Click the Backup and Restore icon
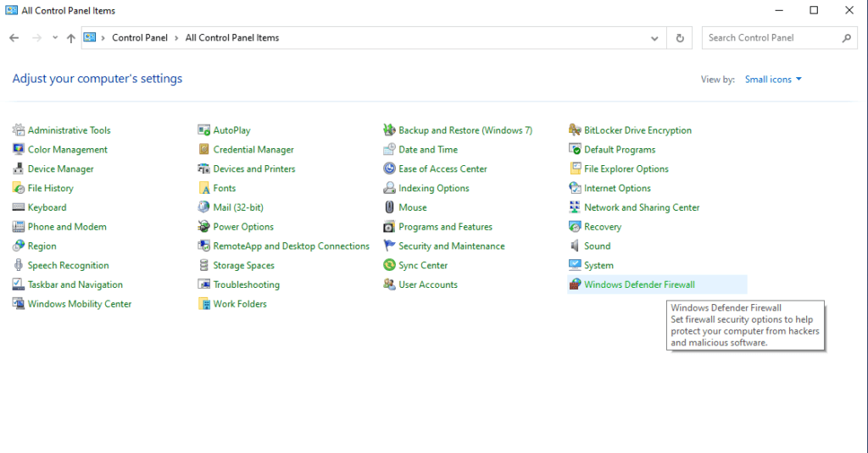The height and width of the screenshot is (453, 868). click(x=389, y=130)
